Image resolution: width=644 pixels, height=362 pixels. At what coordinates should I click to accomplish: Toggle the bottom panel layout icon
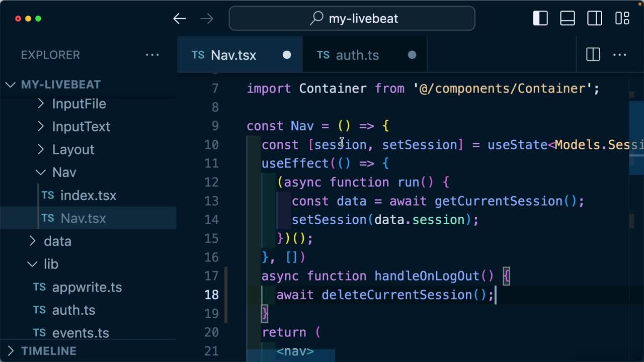pos(568,19)
